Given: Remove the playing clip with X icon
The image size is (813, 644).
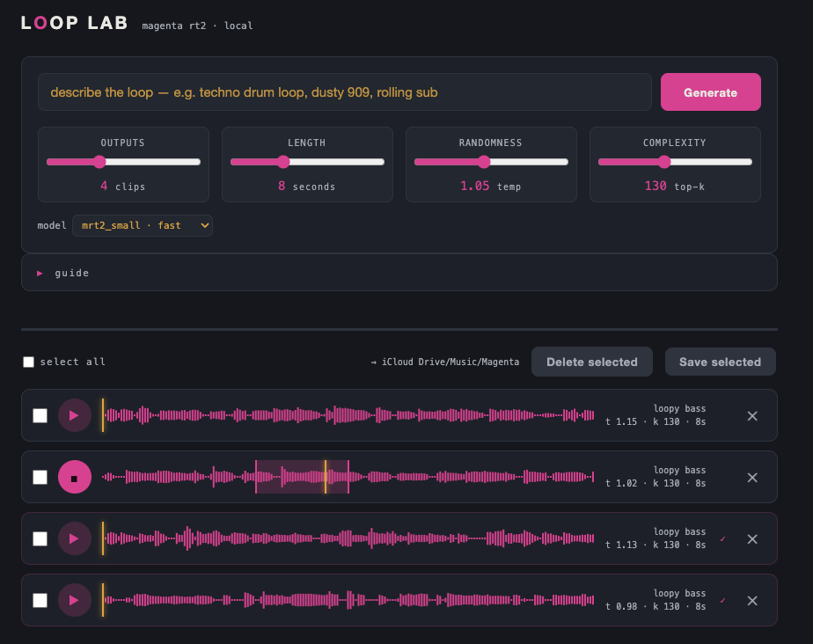Looking at the screenshot, I should pos(752,478).
